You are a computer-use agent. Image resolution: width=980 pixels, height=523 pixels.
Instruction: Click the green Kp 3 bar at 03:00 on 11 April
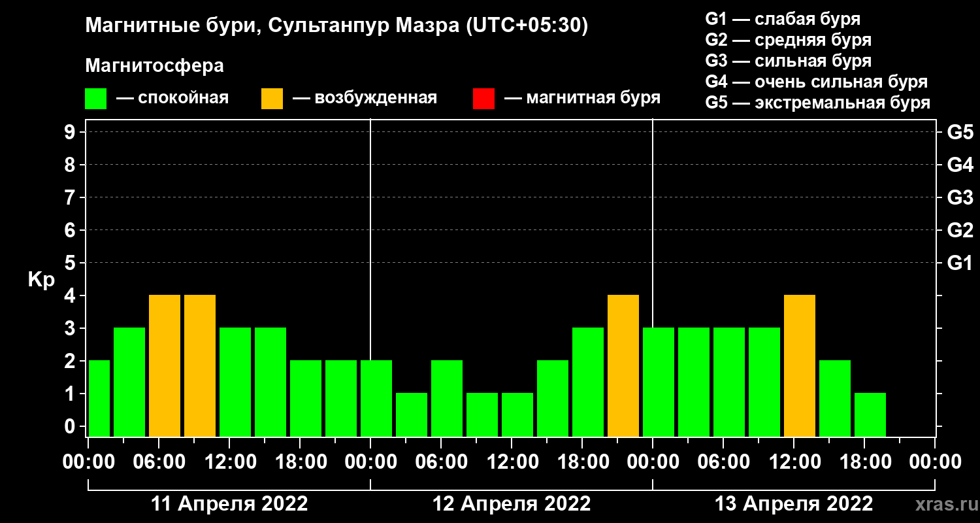coord(129,382)
